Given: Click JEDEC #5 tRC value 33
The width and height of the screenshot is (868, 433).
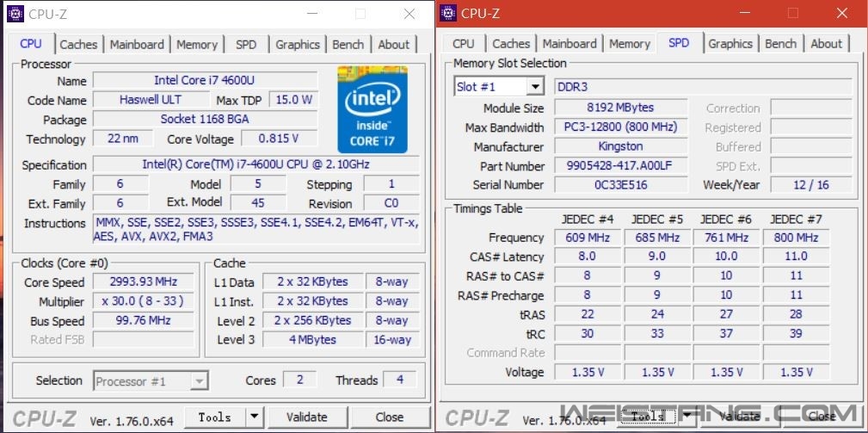Looking at the screenshot, I should tap(657, 333).
